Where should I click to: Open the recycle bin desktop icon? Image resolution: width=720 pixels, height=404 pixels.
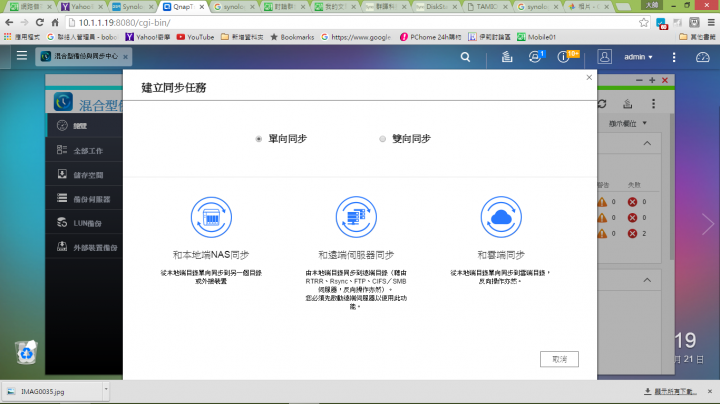tap(26, 352)
